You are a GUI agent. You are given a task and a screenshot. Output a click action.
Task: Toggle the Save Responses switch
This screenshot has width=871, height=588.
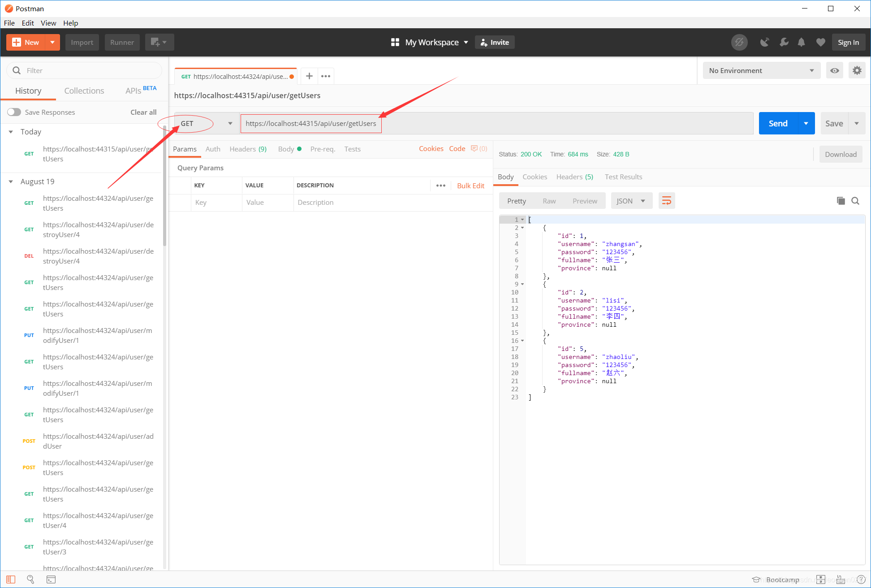point(14,112)
